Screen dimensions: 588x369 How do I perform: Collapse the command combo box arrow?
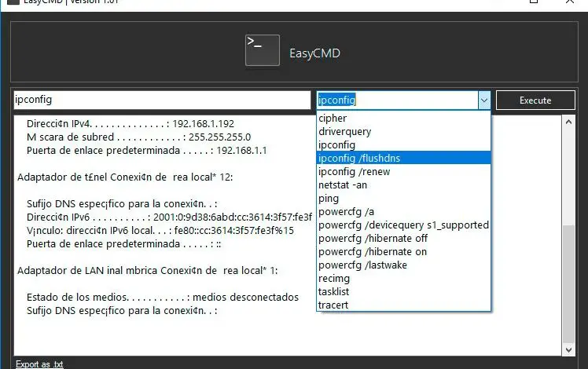click(x=484, y=100)
